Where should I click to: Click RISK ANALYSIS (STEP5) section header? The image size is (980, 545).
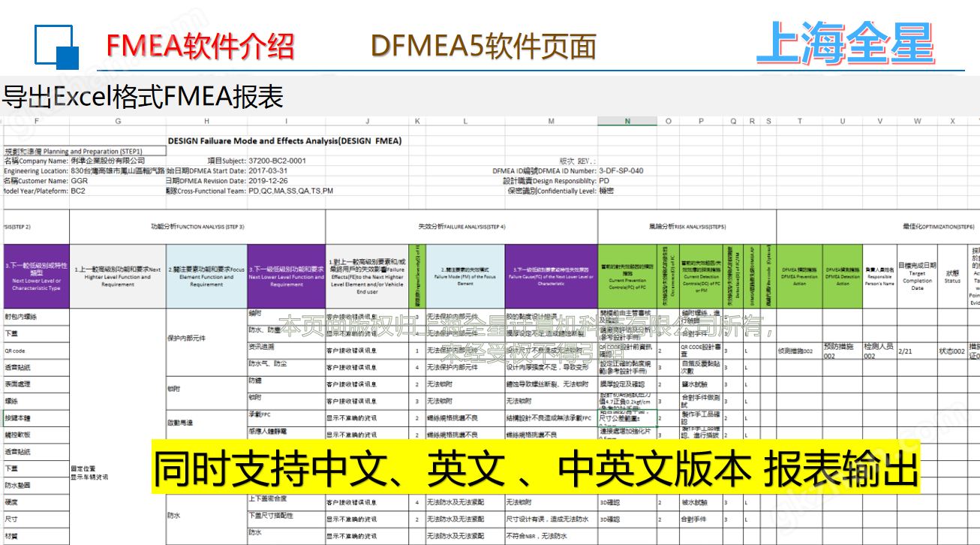pos(687,226)
